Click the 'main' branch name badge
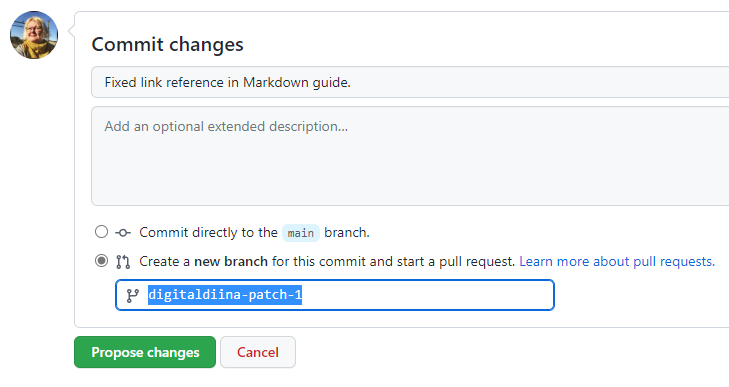Image resolution: width=729 pixels, height=387 pixels. tap(301, 233)
